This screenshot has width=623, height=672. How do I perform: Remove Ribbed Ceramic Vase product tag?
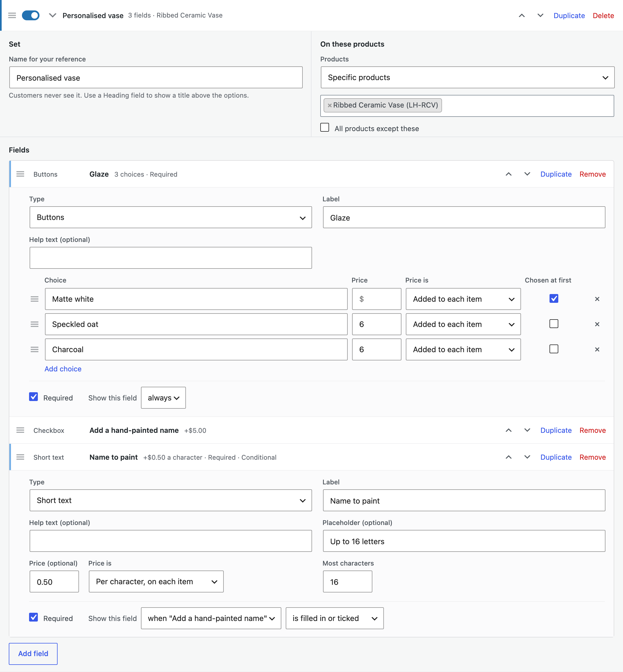330,106
